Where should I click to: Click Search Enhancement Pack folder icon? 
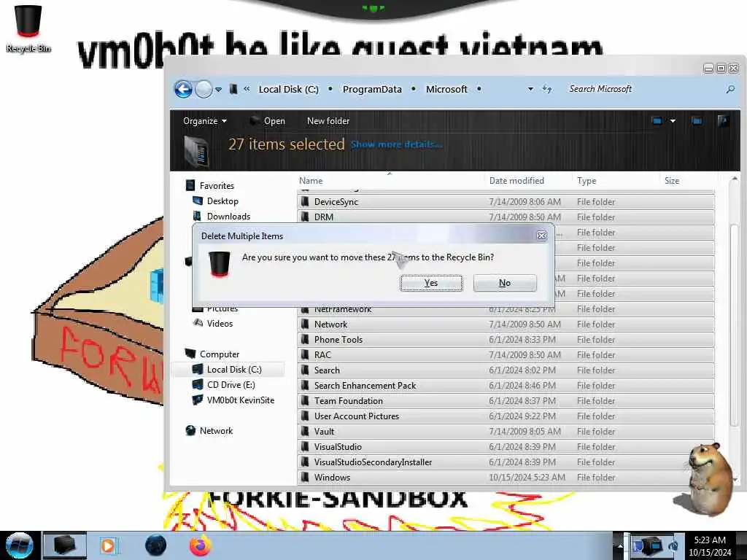306,385
